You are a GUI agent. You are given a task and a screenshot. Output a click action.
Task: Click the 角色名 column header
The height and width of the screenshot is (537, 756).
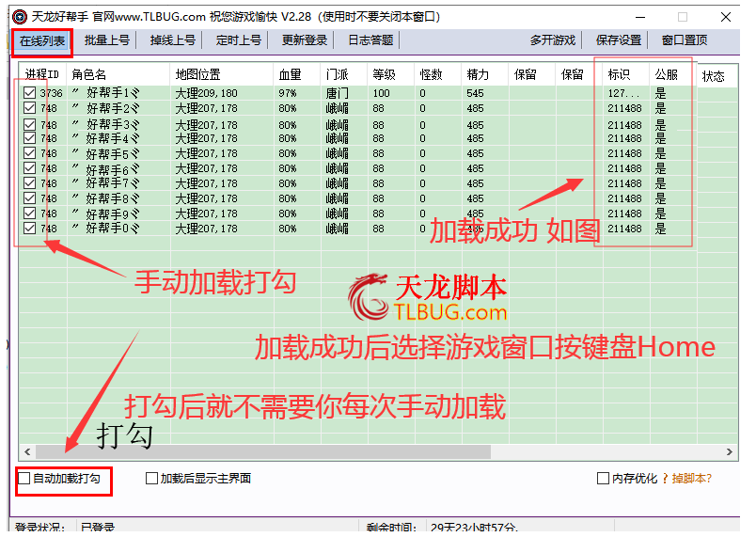118,74
